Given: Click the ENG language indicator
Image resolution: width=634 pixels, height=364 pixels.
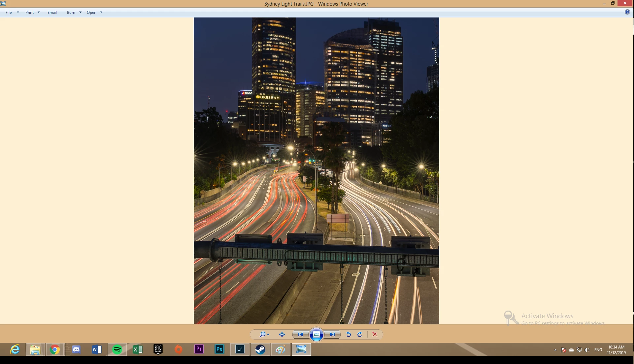Looking at the screenshot, I should [598, 350].
